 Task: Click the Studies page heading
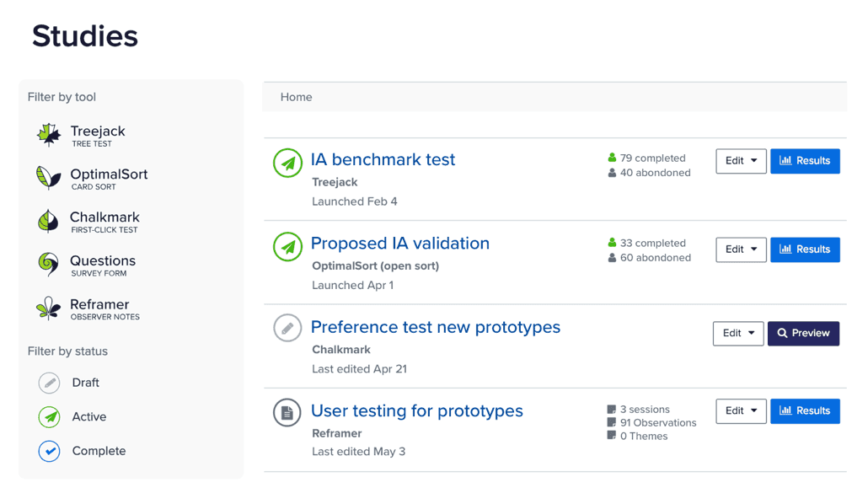[85, 36]
